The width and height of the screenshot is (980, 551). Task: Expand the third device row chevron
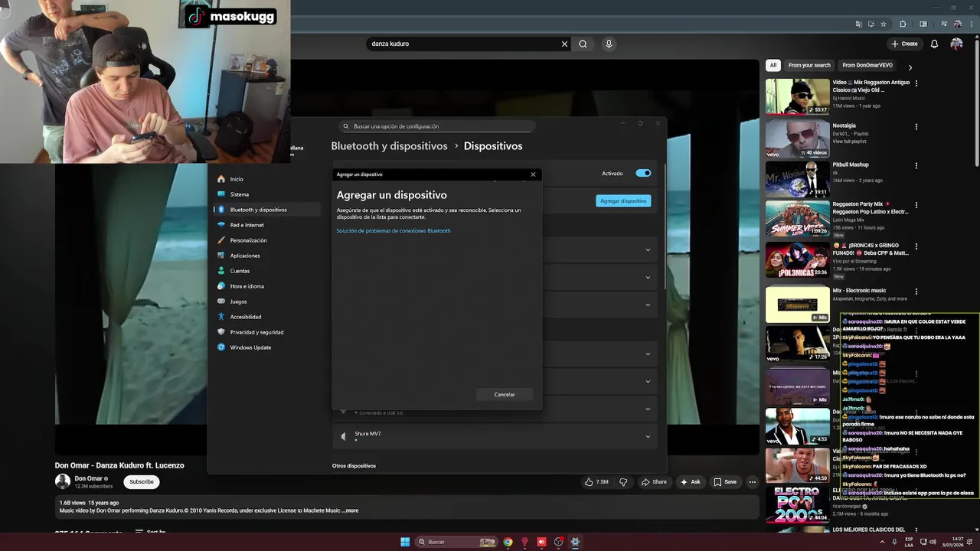point(648,305)
